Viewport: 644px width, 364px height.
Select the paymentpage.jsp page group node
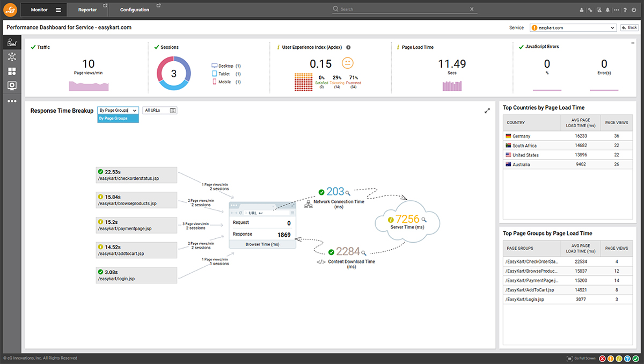pyautogui.click(x=137, y=225)
